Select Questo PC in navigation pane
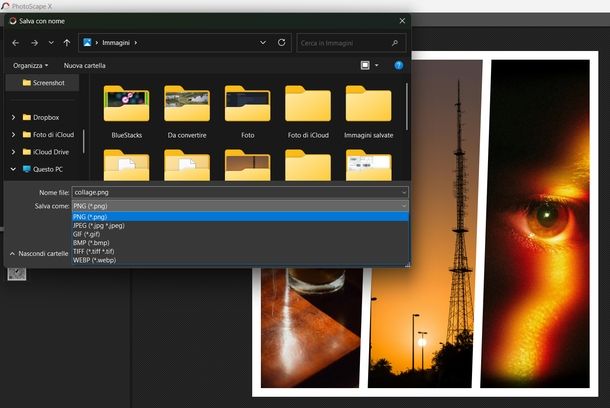610x408 pixels. coord(42,169)
